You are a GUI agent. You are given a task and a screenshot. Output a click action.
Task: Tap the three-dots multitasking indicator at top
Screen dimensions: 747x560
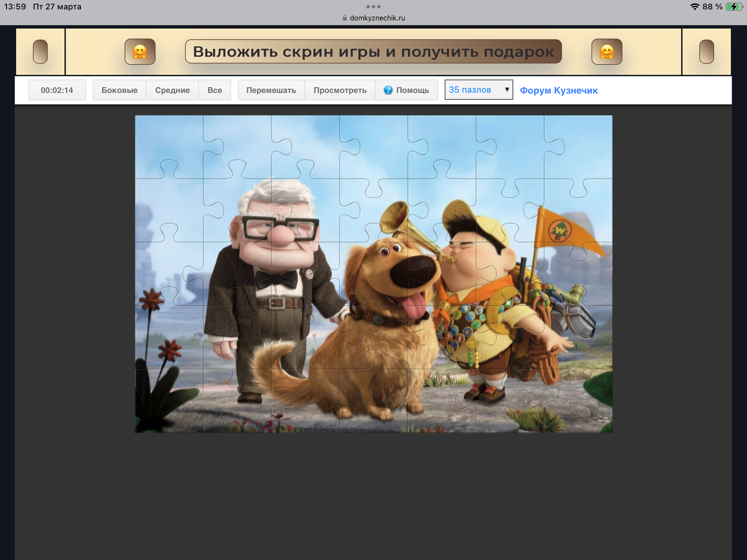[x=373, y=7]
